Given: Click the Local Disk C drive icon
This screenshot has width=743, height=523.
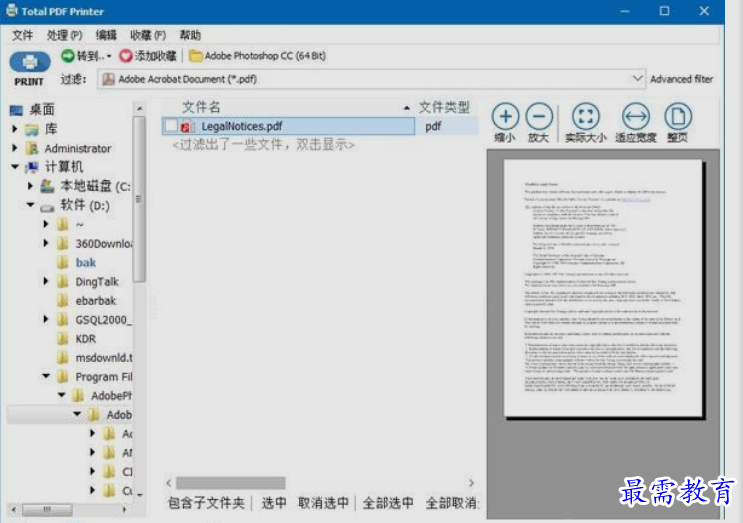Looking at the screenshot, I should (x=47, y=186).
